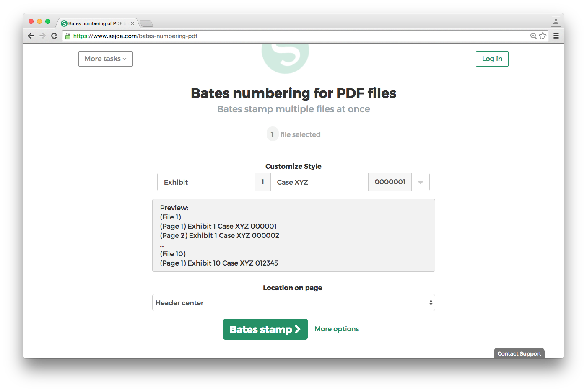Open the Header center location dropdown
Viewport: 587px width, 392px height.
coord(293,303)
